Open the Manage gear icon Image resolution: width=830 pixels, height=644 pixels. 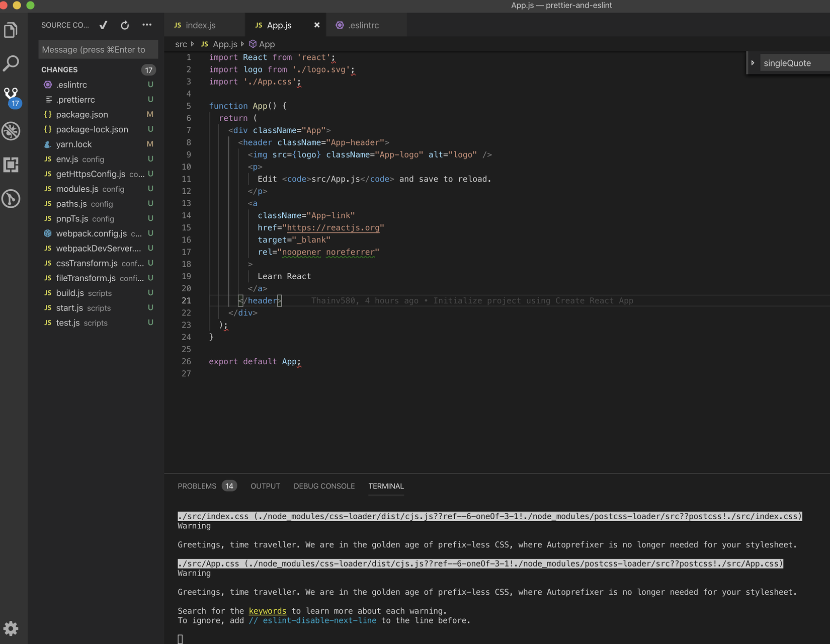[11, 628]
